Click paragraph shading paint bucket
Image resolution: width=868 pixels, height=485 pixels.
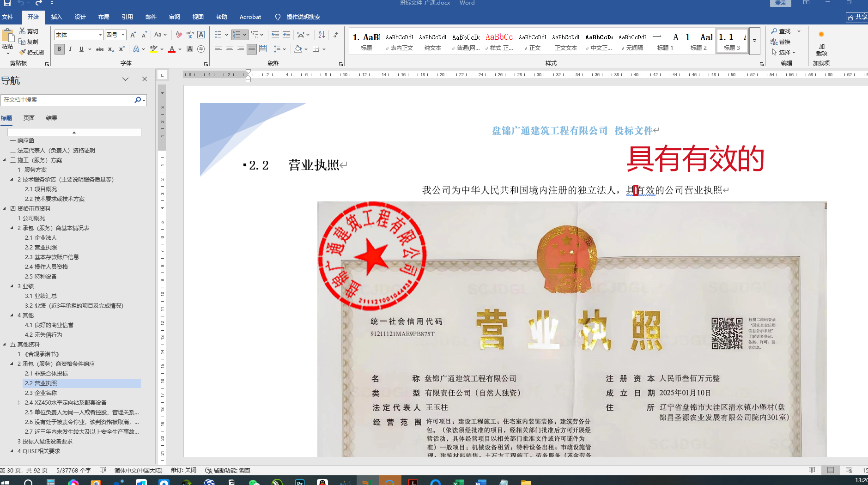(x=298, y=49)
